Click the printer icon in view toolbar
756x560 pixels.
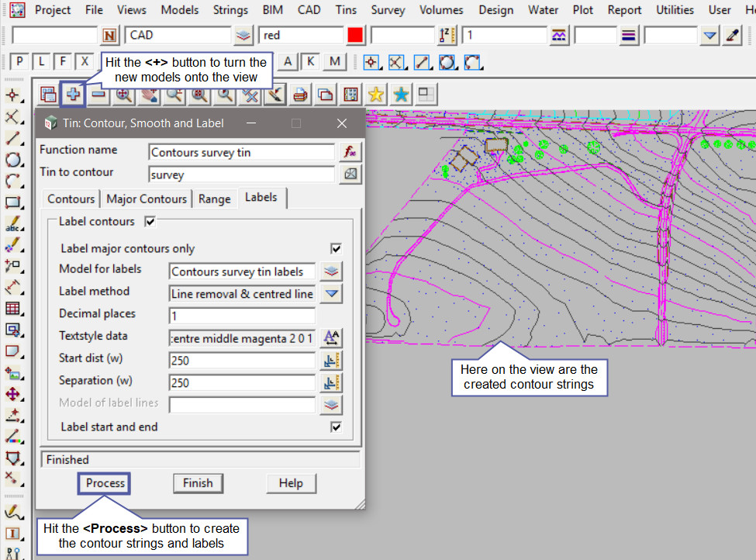pos(300,95)
